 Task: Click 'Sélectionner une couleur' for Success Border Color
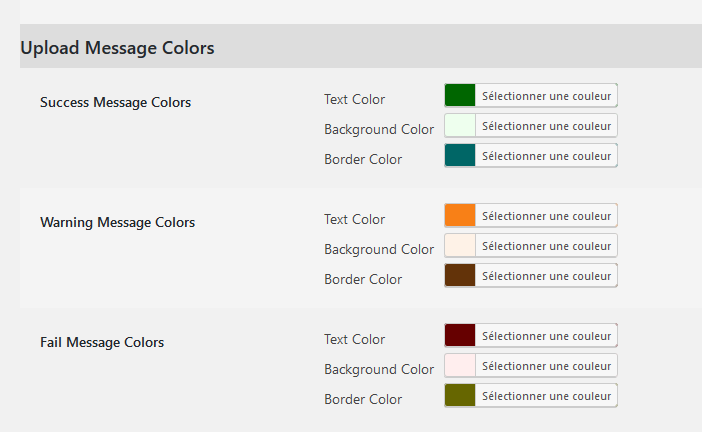[546, 156]
